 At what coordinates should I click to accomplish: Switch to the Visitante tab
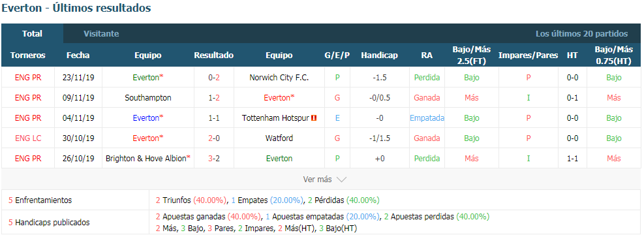(x=101, y=34)
